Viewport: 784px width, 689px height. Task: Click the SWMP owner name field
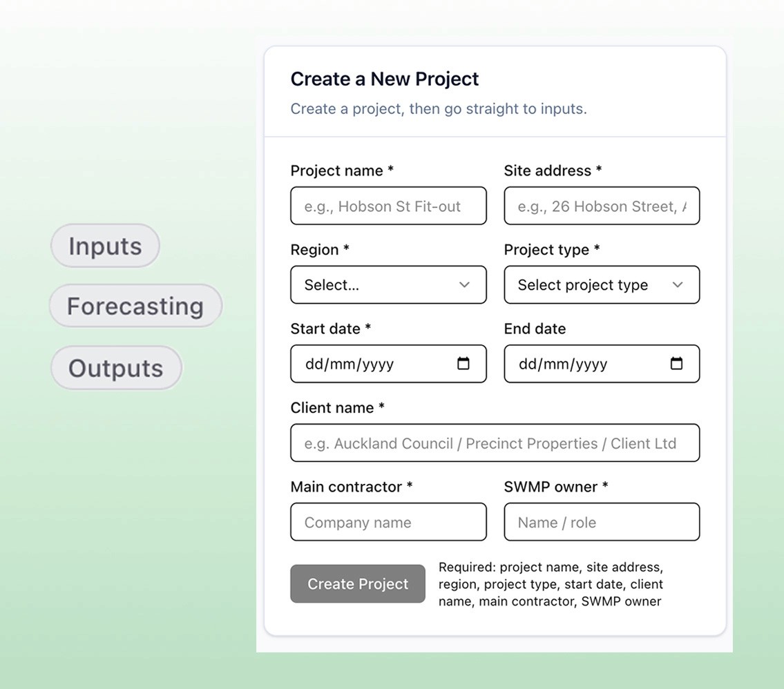(x=601, y=522)
